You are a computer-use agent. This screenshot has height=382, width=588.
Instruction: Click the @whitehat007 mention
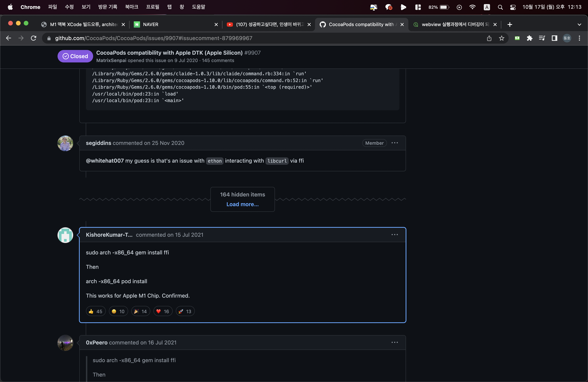point(105,161)
